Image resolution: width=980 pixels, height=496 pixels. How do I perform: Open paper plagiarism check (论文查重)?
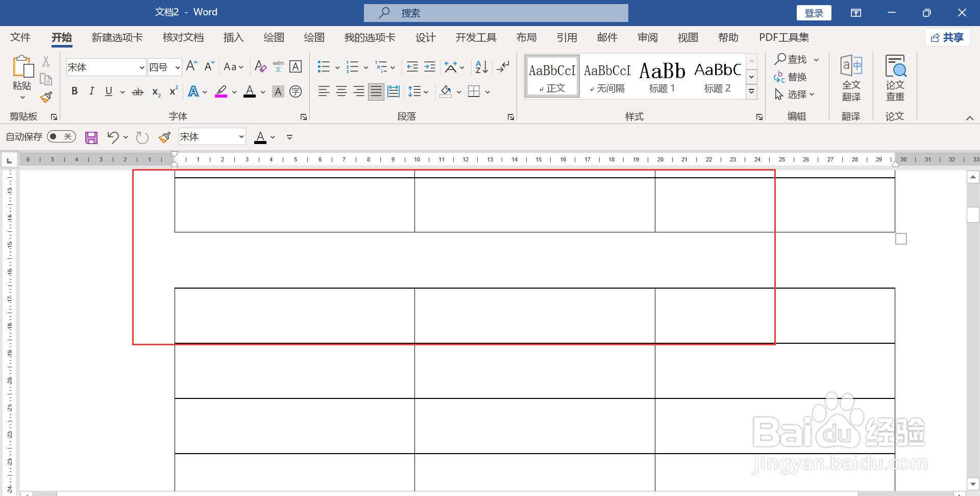pos(895,78)
